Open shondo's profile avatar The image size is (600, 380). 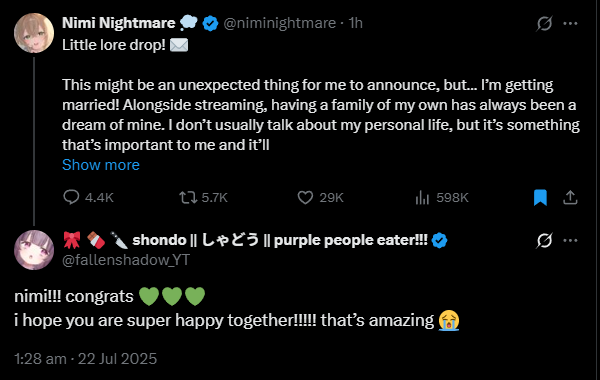tap(34, 250)
